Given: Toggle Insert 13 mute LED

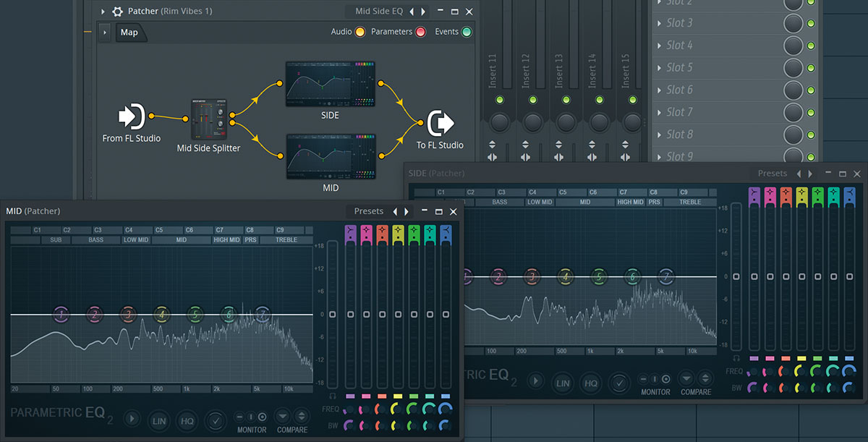Looking at the screenshot, I should tap(566, 99).
